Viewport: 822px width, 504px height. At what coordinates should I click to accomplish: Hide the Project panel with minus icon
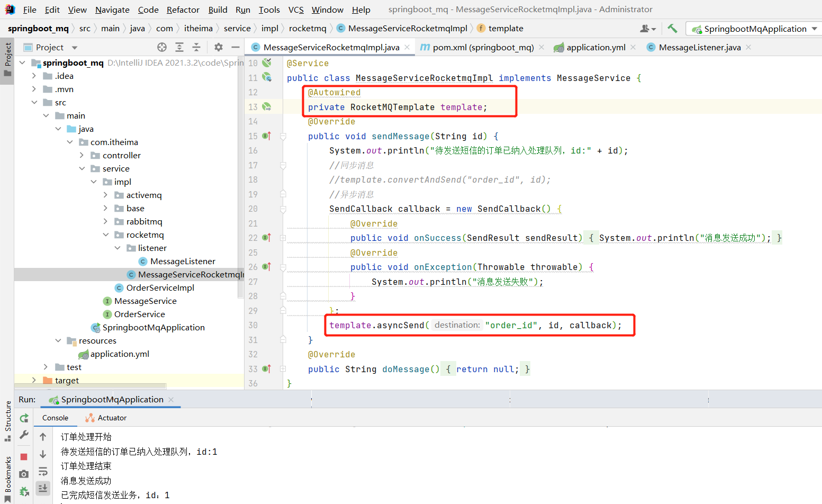(x=236, y=47)
